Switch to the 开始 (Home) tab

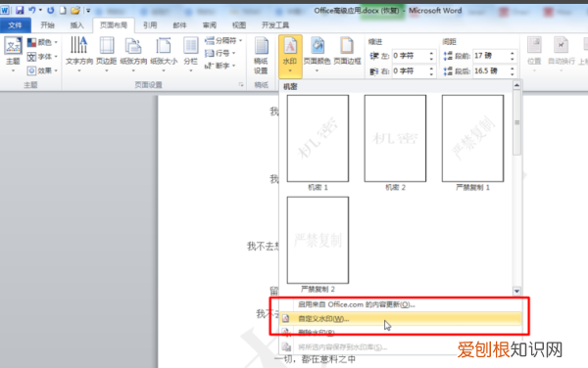[x=48, y=25]
